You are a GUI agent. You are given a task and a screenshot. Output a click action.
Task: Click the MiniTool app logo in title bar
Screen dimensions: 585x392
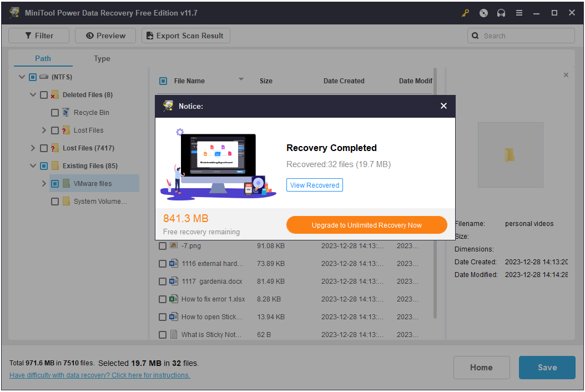pyautogui.click(x=14, y=13)
